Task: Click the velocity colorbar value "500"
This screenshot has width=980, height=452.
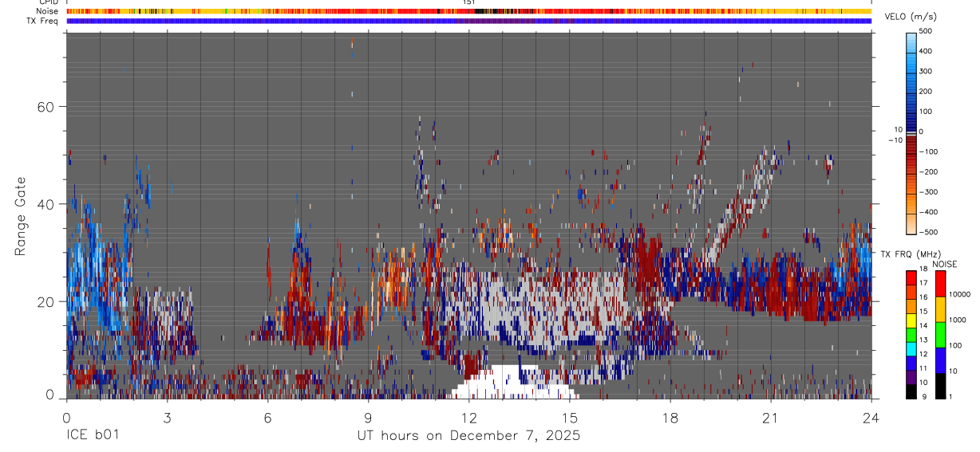Action: (927, 31)
